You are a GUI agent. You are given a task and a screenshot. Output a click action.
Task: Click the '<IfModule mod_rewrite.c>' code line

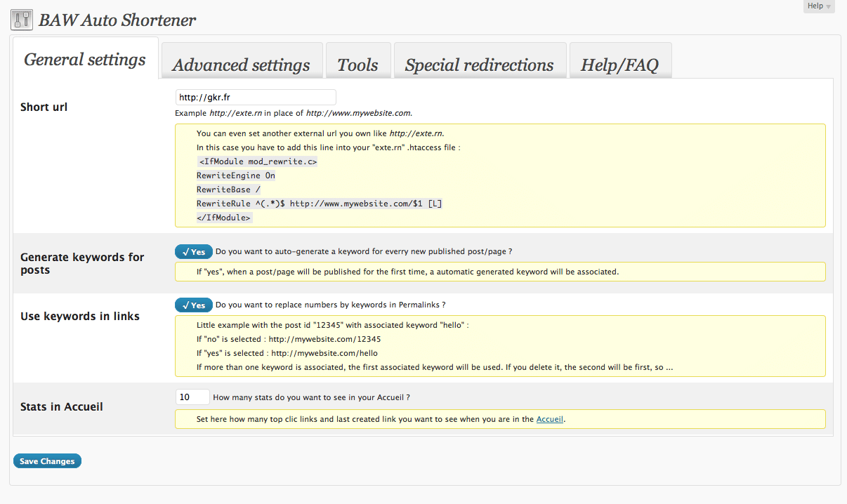pyautogui.click(x=258, y=161)
